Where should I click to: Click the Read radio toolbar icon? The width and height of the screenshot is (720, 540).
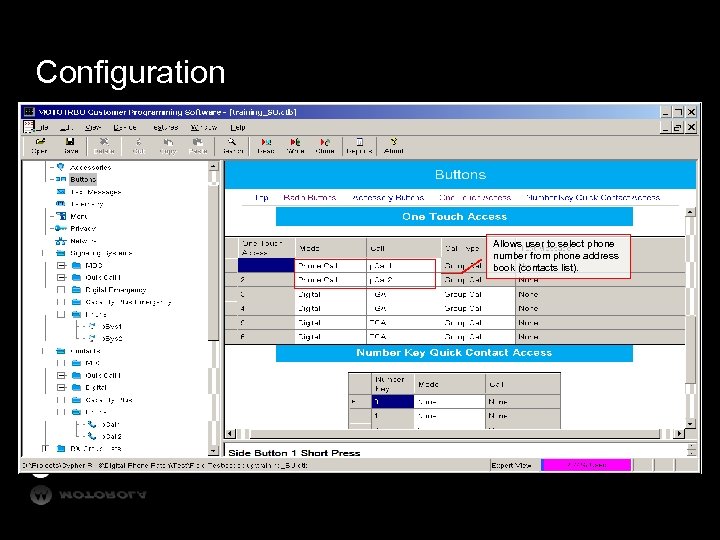point(266,146)
